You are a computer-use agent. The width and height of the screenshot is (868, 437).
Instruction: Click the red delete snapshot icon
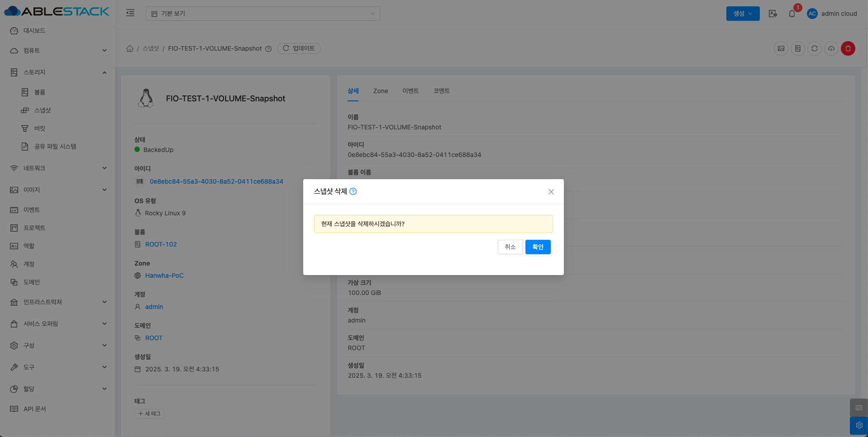click(x=848, y=48)
